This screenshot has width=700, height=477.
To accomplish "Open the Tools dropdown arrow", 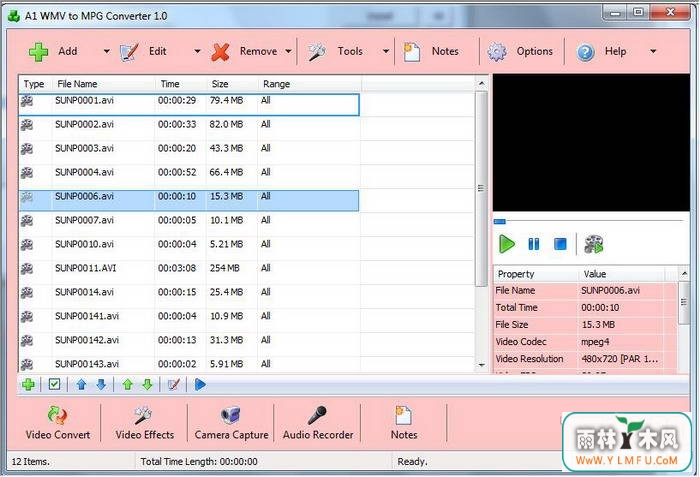I will pyautogui.click(x=386, y=51).
